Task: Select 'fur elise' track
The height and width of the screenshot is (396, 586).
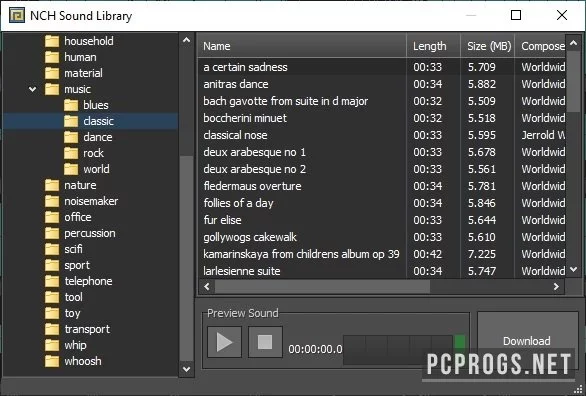Action: click(381, 220)
